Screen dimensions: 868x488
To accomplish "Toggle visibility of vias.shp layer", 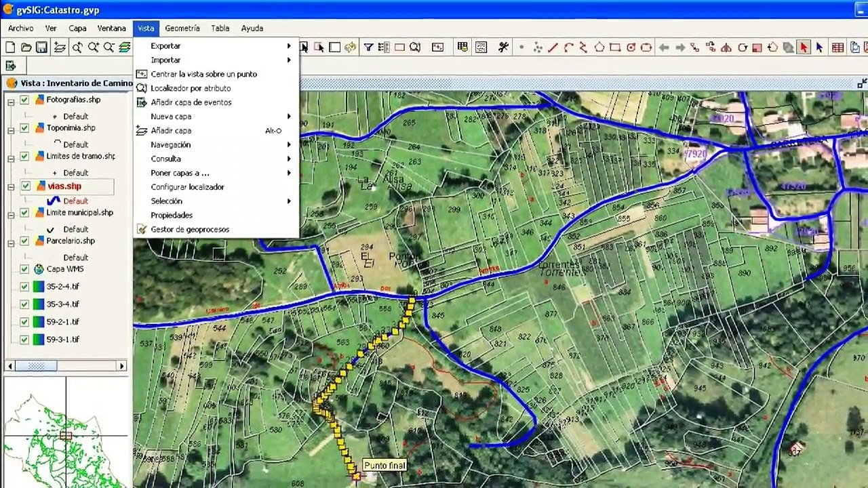I will [x=25, y=186].
